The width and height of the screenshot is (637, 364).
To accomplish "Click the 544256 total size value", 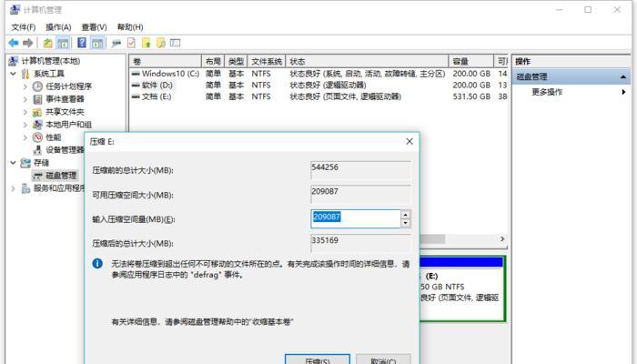I will click(325, 167).
